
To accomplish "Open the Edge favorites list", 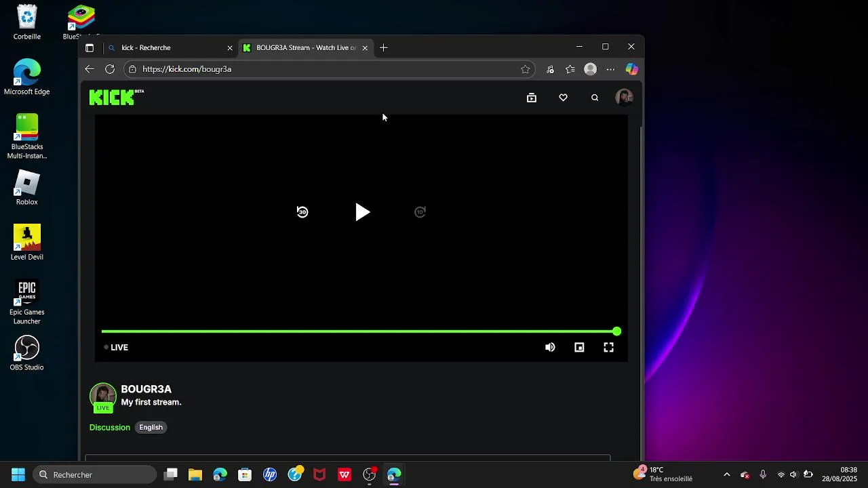I will [x=570, y=69].
